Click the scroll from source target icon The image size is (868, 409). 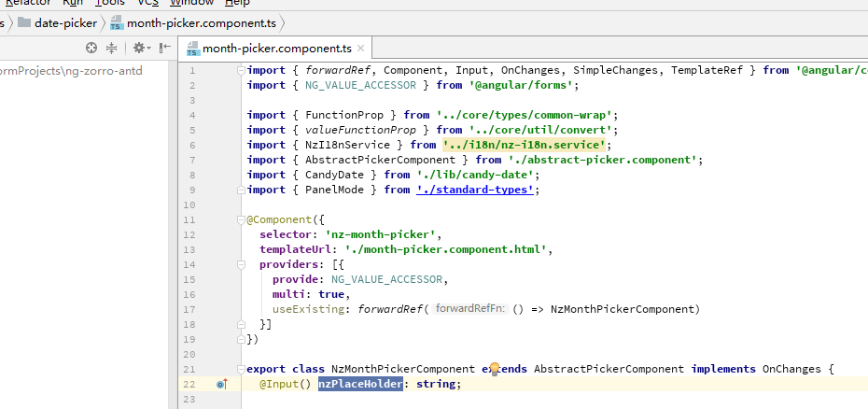[91, 49]
